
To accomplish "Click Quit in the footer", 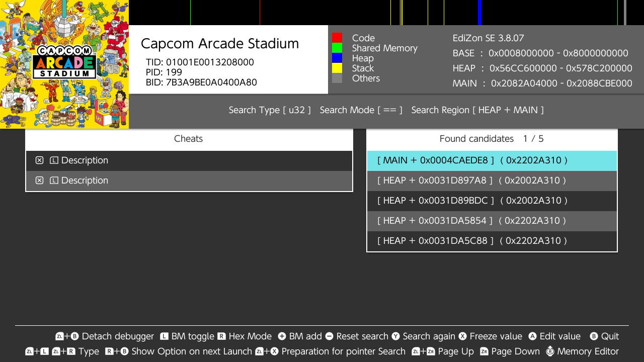I will pyautogui.click(x=610, y=336).
